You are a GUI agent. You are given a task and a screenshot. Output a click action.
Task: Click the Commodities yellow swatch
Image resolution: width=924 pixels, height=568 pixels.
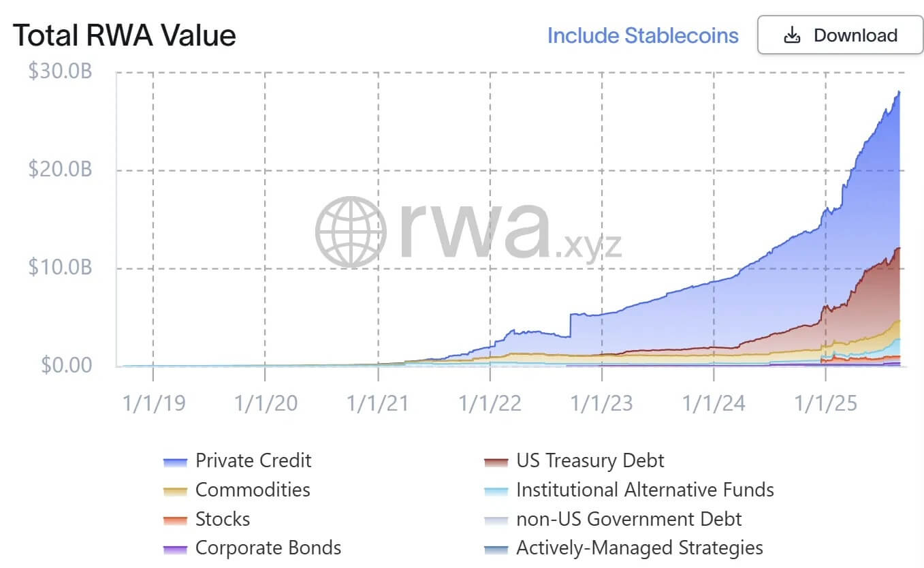176,492
